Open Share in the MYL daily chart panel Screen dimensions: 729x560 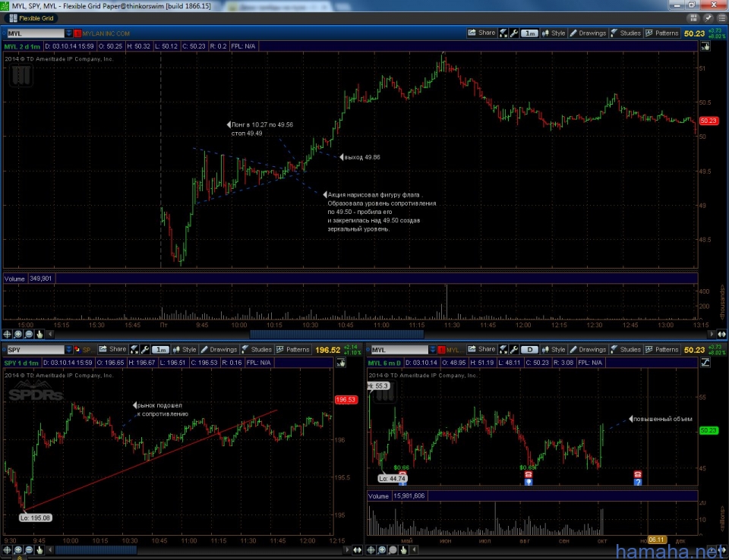tap(481, 350)
